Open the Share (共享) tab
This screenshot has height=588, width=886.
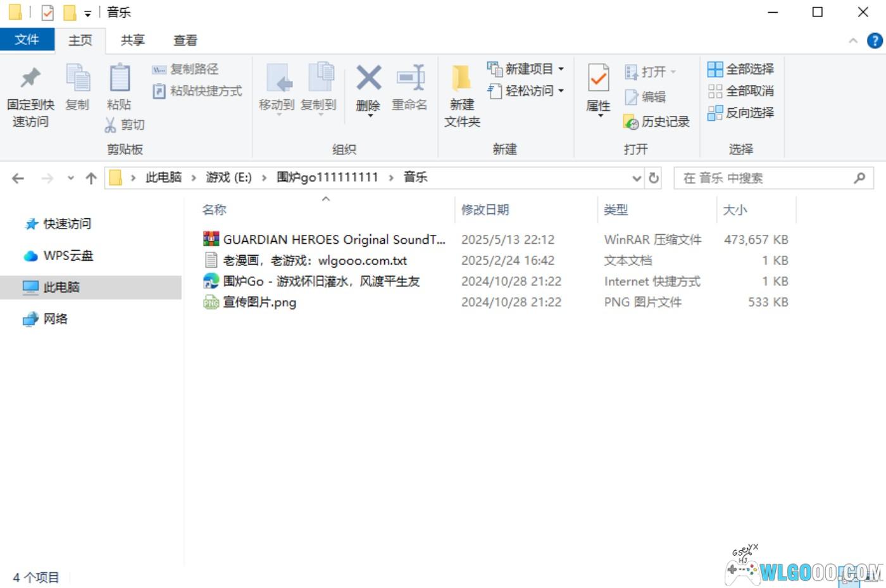133,41
